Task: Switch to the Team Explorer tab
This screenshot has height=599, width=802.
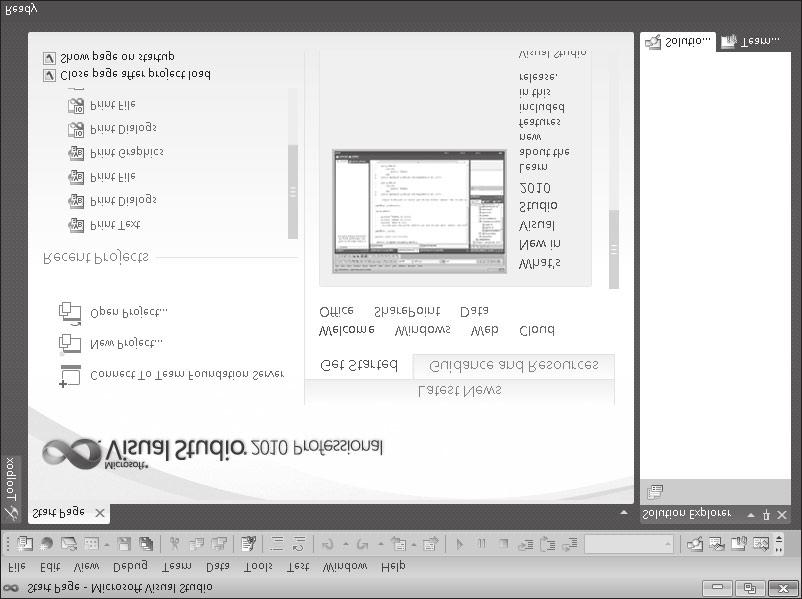Action: click(751, 42)
